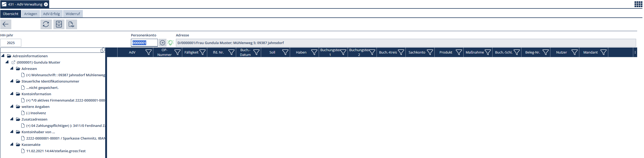
Task: Collapse the Kassenakte folder
Action: (12, 144)
